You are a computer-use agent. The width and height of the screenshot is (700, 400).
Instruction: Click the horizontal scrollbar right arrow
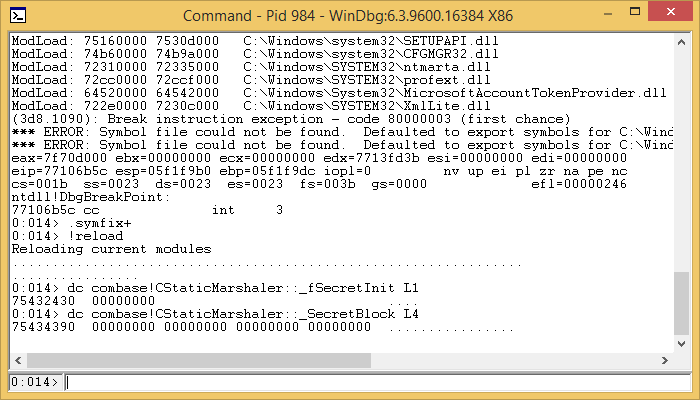tap(665, 359)
